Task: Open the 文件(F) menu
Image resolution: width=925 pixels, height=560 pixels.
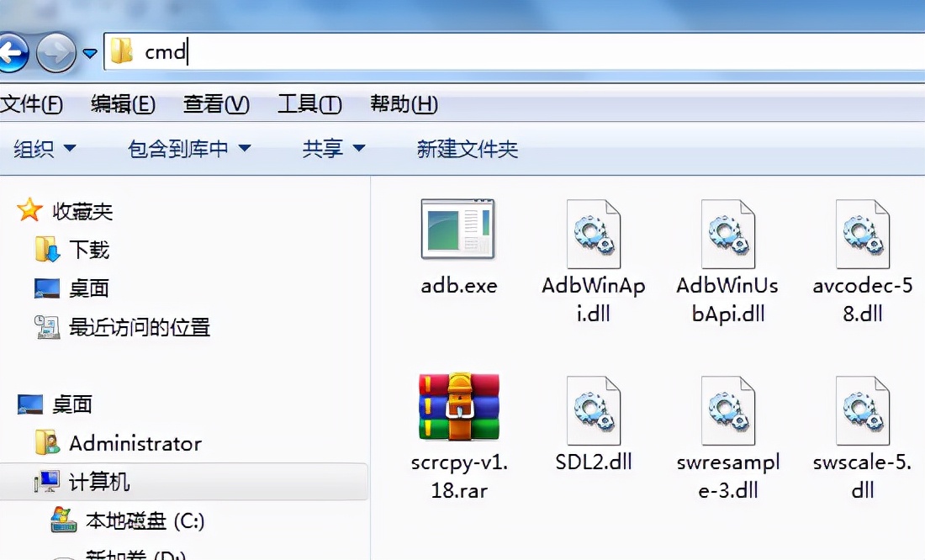Action: 31,104
